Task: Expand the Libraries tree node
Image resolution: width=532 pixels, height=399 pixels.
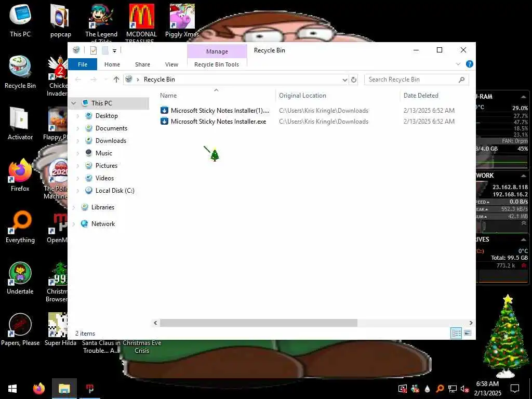Action: (x=74, y=207)
